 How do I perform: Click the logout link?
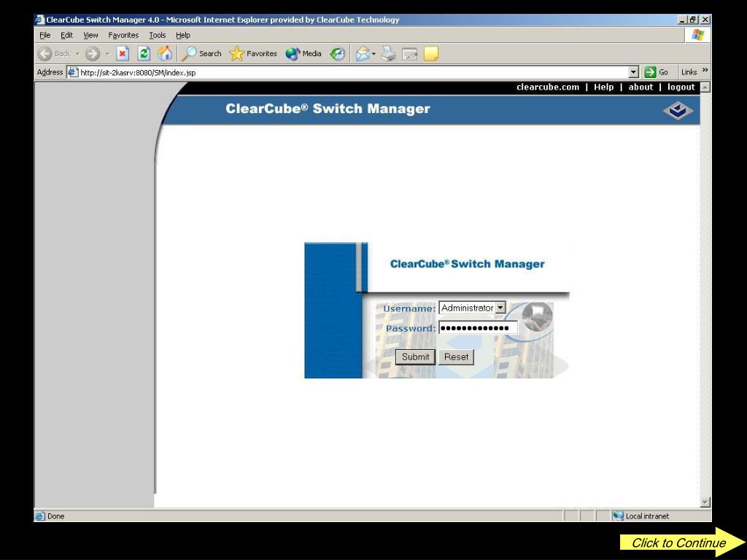681,87
